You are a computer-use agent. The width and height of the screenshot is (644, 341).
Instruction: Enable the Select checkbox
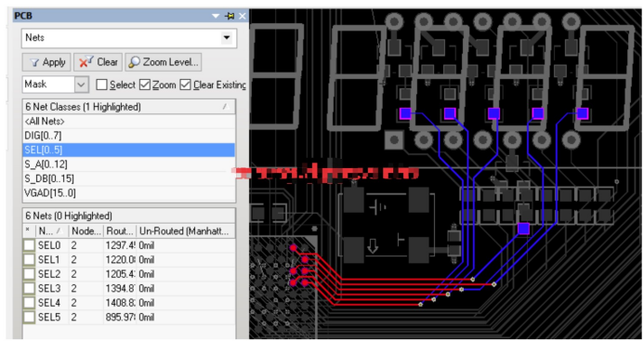101,85
